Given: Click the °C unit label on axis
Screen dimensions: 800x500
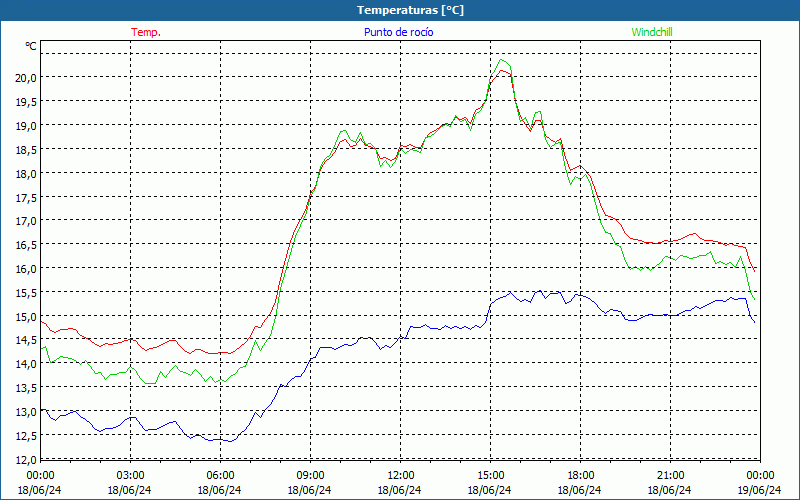Looking at the screenshot, I should [x=31, y=46].
